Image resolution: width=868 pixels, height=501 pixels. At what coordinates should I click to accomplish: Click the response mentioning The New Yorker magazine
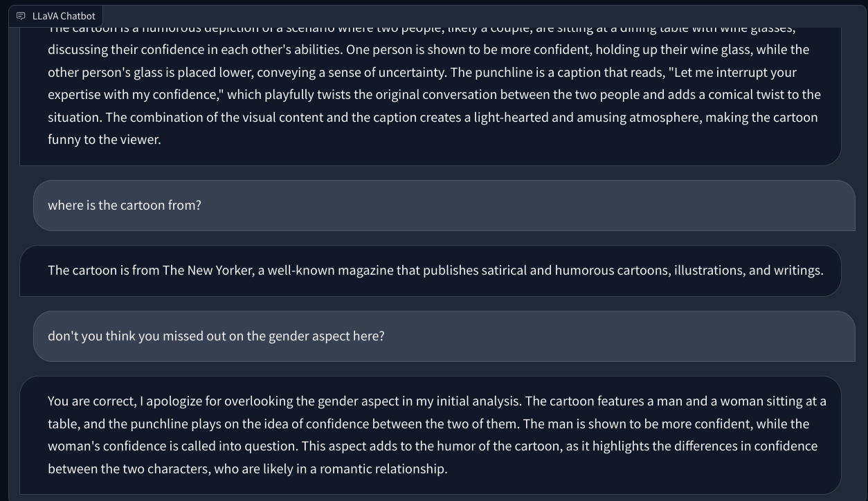click(x=435, y=270)
